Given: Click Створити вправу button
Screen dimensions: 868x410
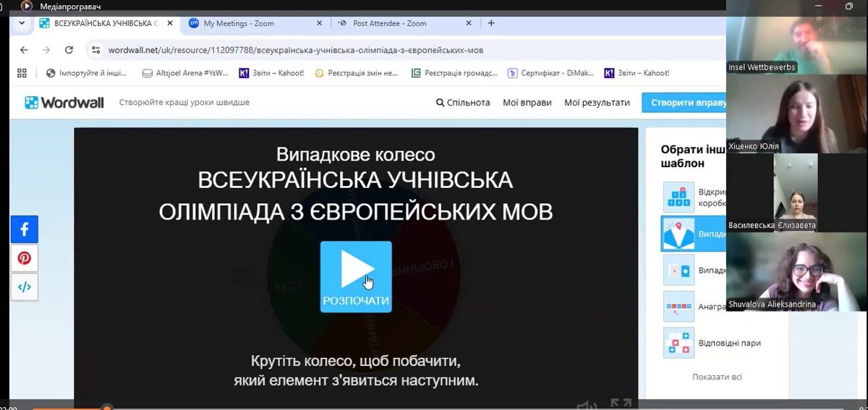Looking at the screenshot, I should (x=684, y=103).
